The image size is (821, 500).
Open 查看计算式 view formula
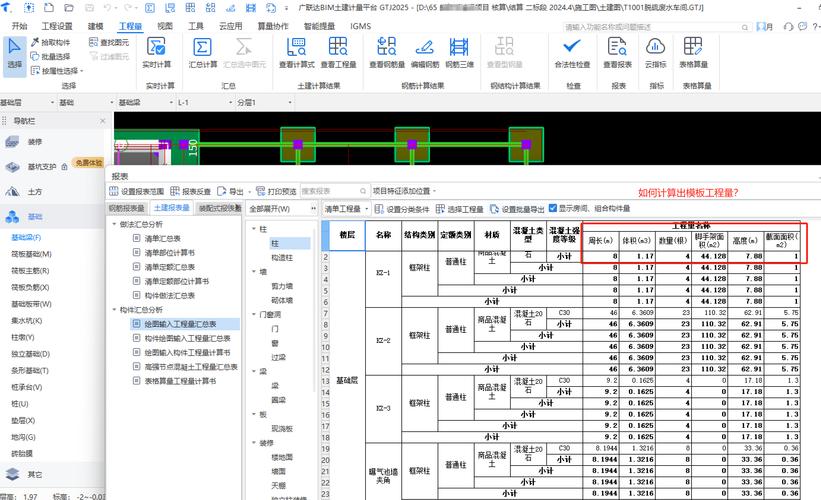296,53
